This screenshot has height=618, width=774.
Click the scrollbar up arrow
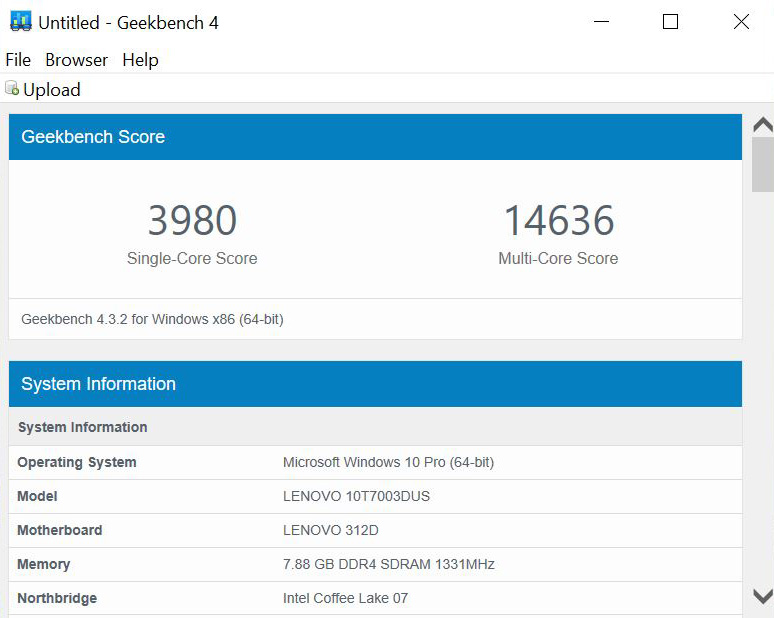tap(763, 124)
